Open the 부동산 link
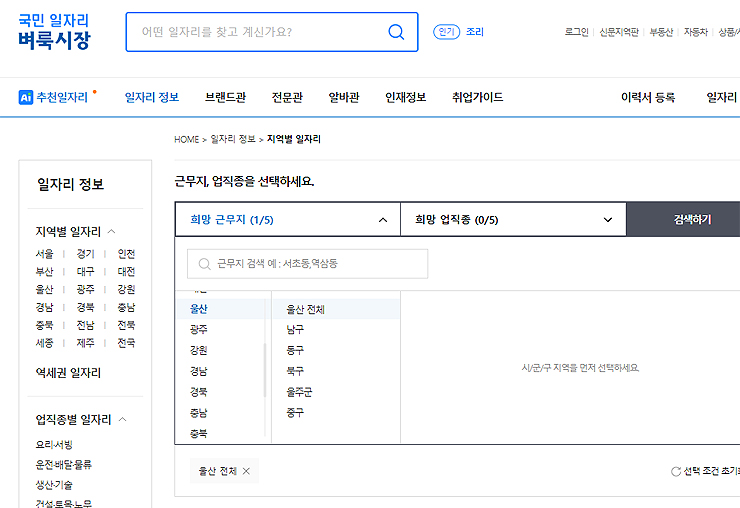 [x=661, y=32]
